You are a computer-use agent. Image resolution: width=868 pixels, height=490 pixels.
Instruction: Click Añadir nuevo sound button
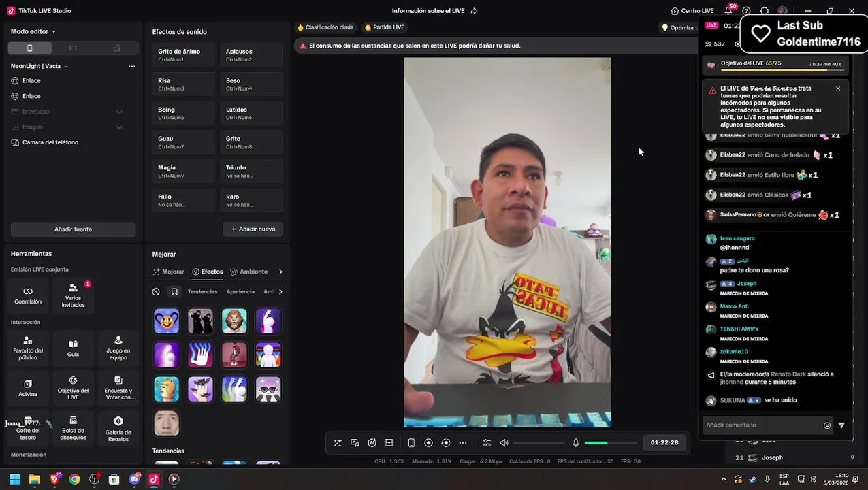pos(253,229)
